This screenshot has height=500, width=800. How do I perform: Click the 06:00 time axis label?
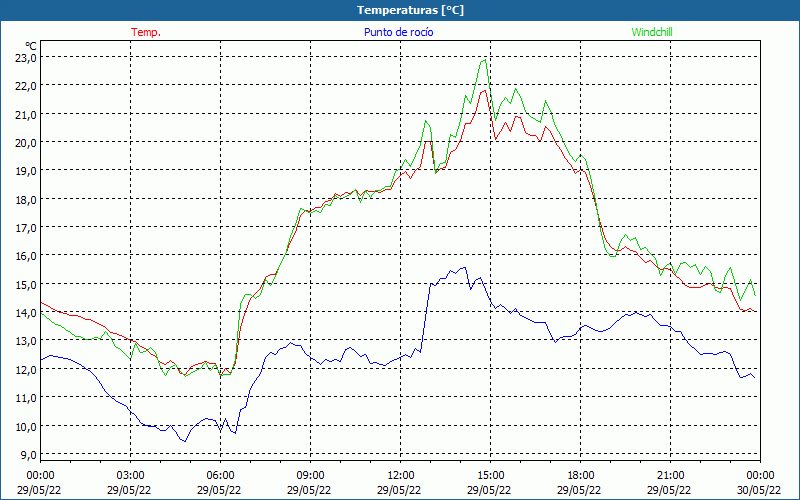click(220, 476)
